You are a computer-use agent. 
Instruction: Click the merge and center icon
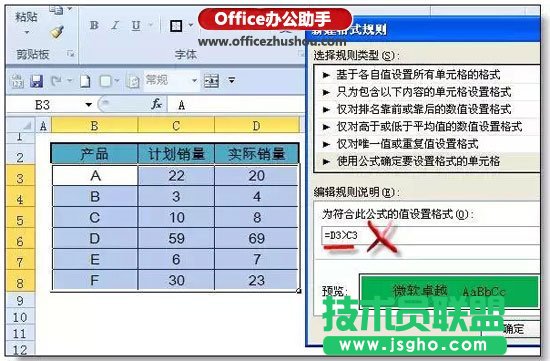[x=211, y=81]
